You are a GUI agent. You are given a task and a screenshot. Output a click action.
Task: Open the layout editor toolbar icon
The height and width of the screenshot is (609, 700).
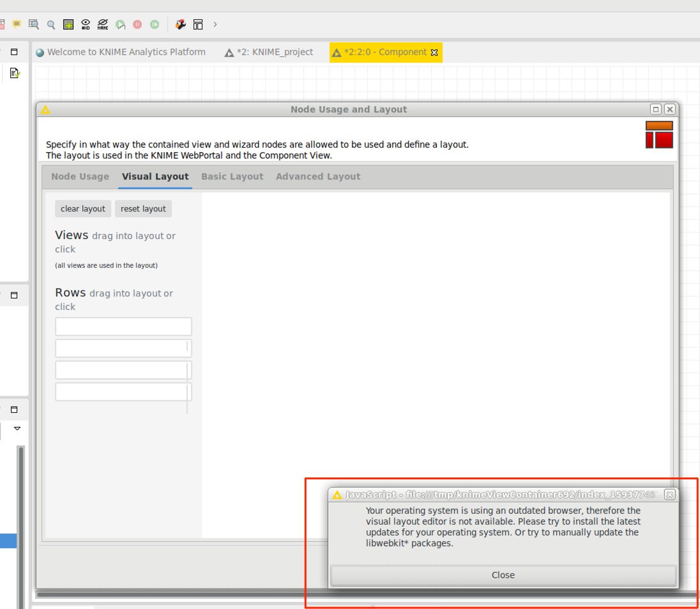(x=198, y=24)
